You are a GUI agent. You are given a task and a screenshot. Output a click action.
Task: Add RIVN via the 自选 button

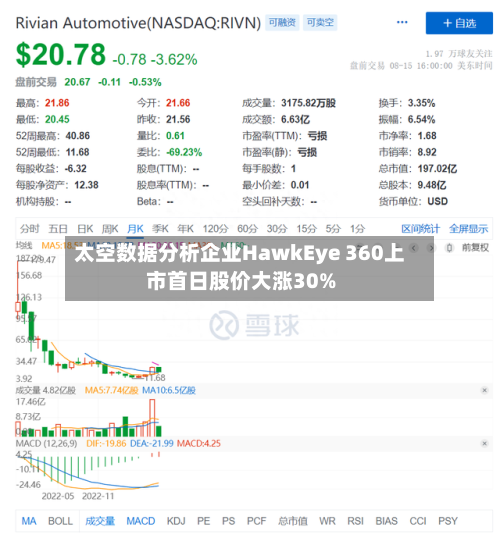click(x=459, y=23)
